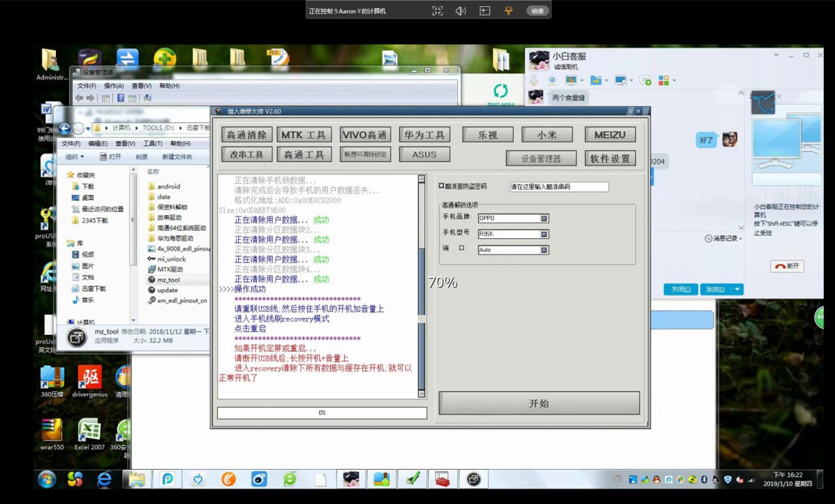Click the Explorer back navigation button

coord(64,128)
